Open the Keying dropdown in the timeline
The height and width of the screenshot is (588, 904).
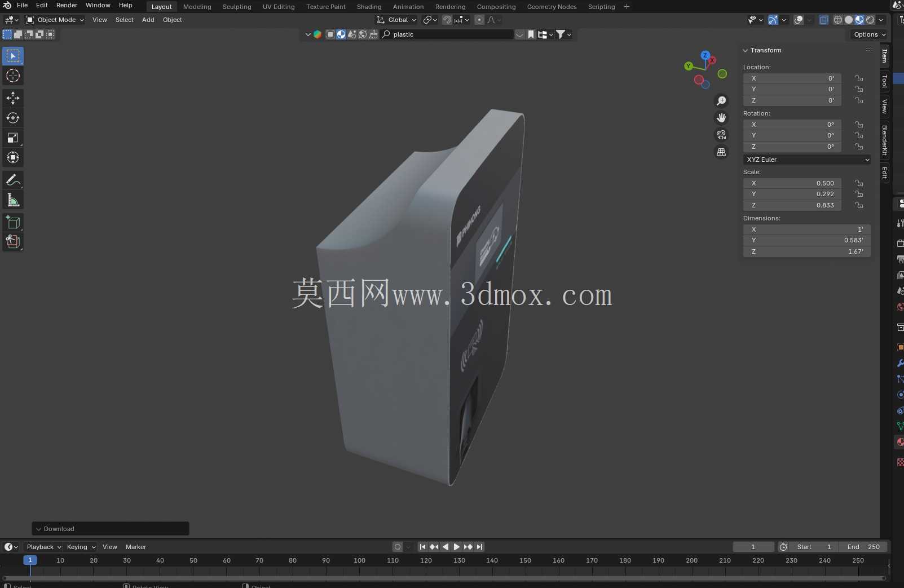pos(81,547)
